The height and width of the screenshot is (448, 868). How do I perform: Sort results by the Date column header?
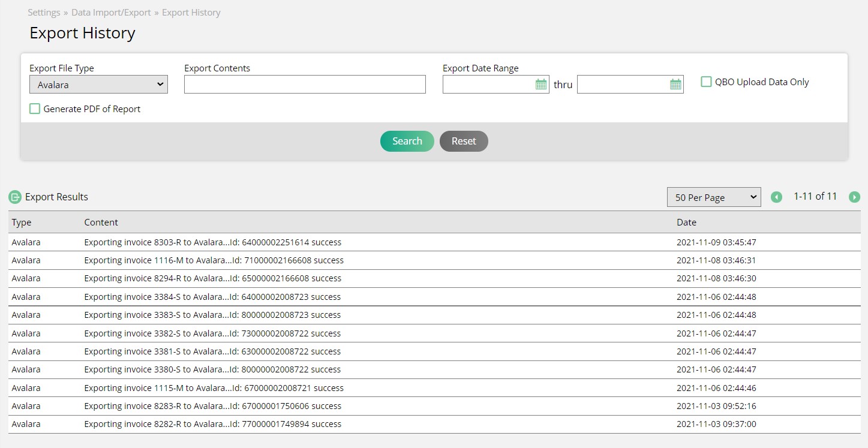point(686,223)
